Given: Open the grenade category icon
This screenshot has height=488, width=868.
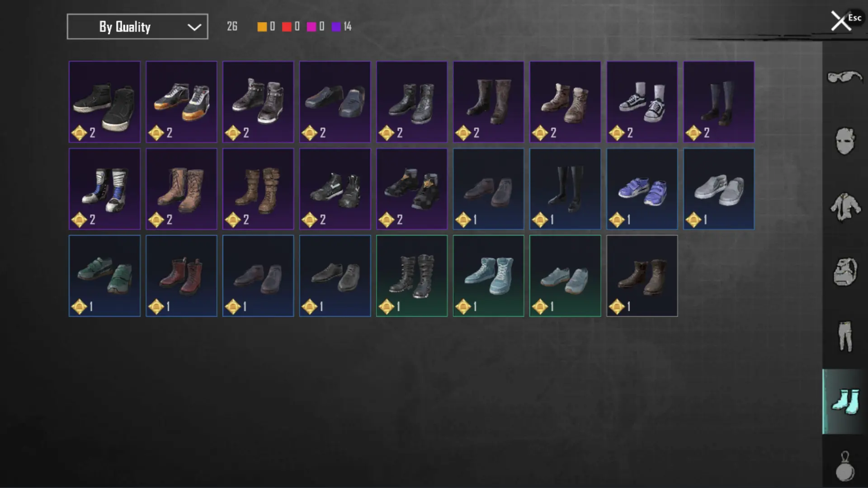Looking at the screenshot, I should click(x=844, y=467).
